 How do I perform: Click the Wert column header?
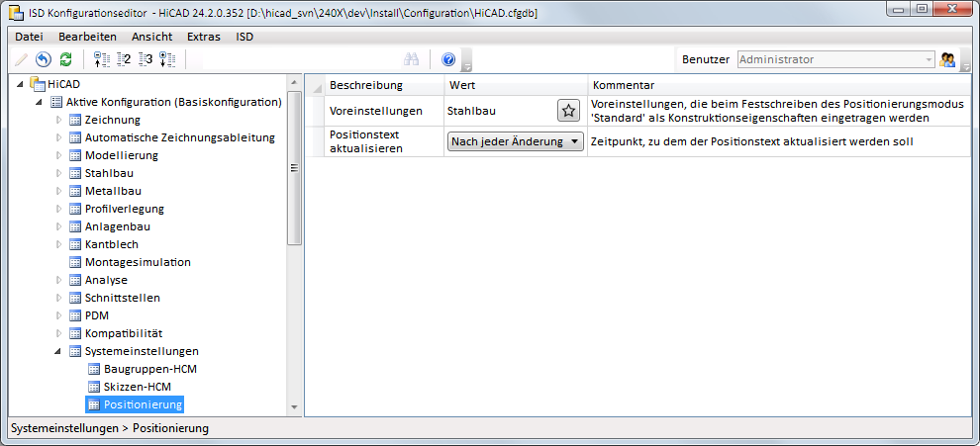coord(516,85)
